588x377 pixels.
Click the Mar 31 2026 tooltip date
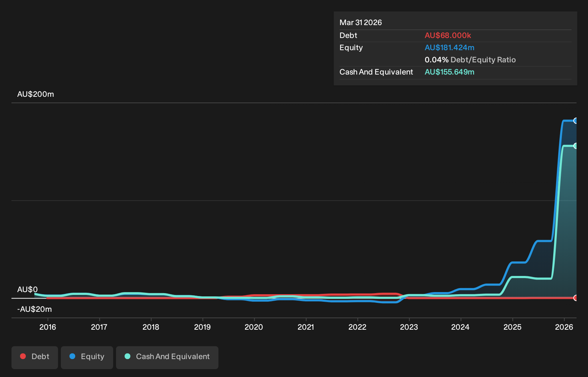pyautogui.click(x=361, y=23)
